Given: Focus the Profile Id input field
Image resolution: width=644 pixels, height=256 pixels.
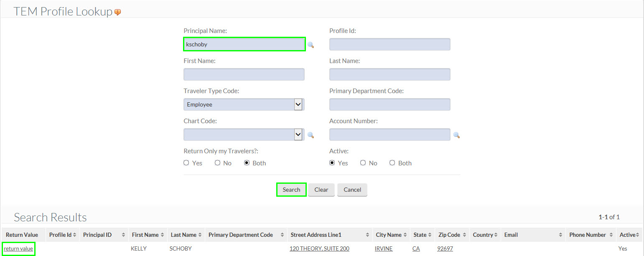Looking at the screenshot, I should [390, 44].
